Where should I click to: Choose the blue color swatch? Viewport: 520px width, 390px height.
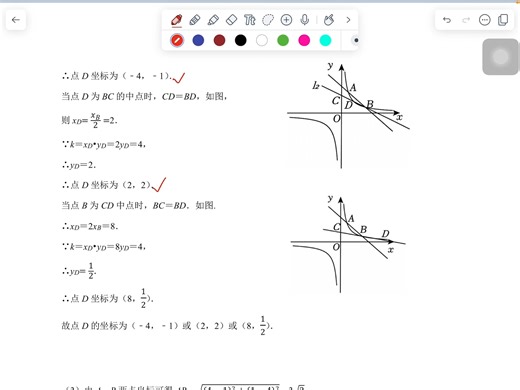[x=198, y=40]
